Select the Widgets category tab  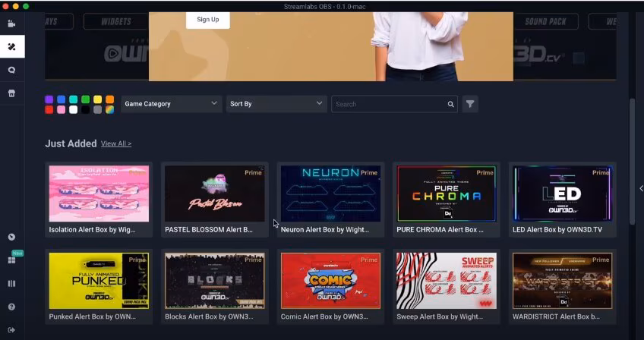(116, 21)
